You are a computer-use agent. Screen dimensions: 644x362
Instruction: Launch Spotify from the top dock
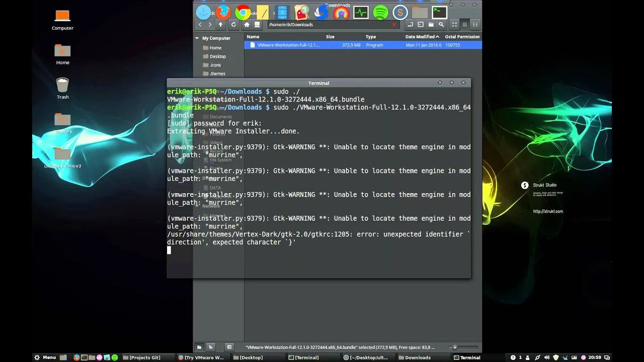(x=380, y=13)
